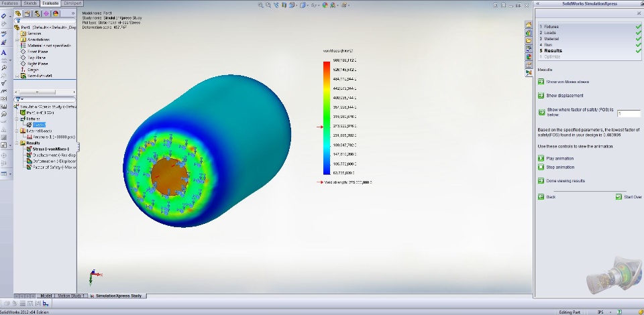Select Stress (-vonMises-) result in tree
The width and height of the screenshot is (644, 315).
click(x=48, y=149)
